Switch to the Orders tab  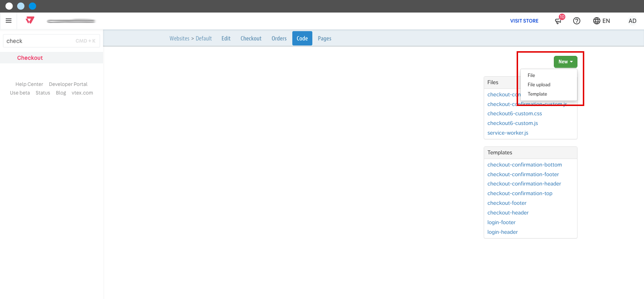[x=279, y=38]
